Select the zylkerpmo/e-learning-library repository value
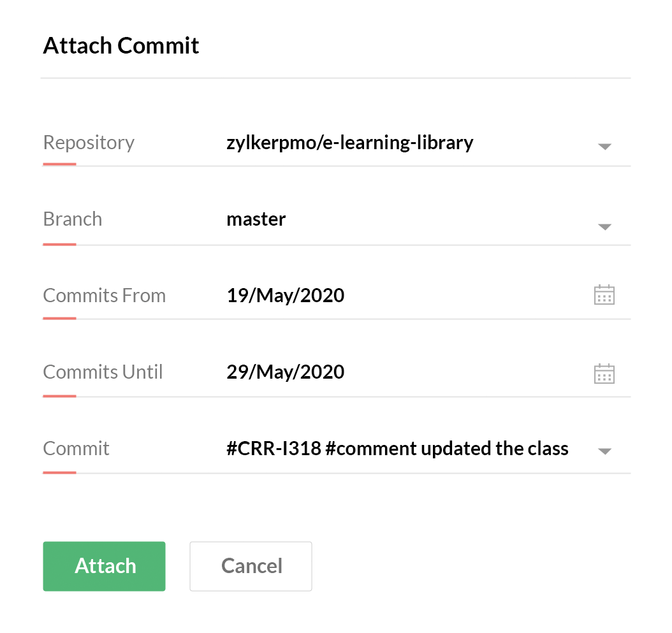 349,142
